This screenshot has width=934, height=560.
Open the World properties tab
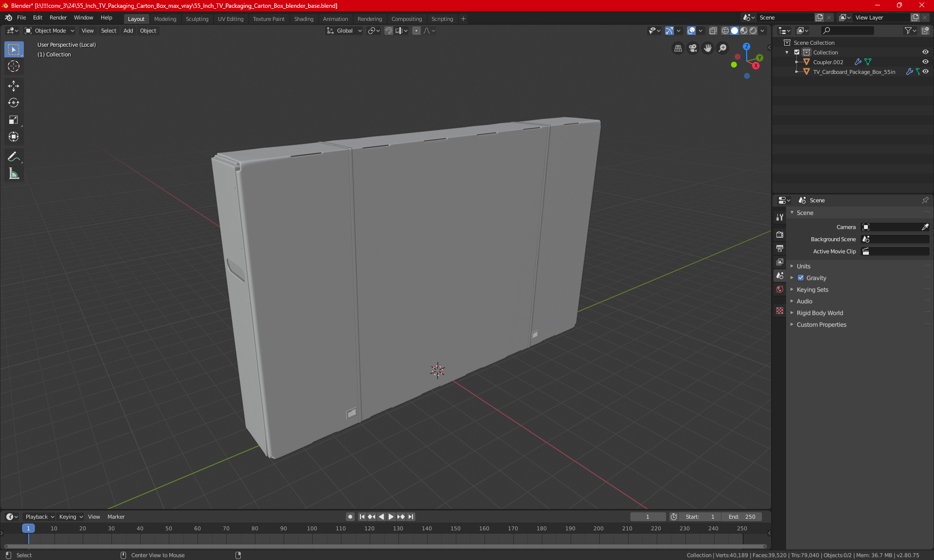tap(780, 289)
